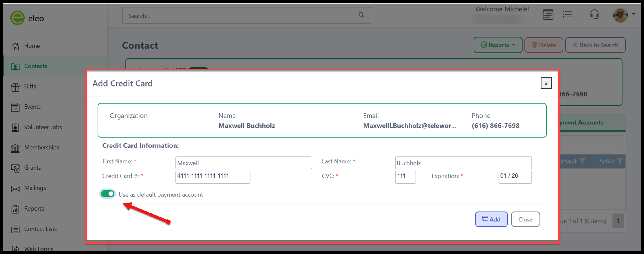Open the Gifts section icon
Image resolution: width=644 pixels, height=254 pixels.
15,87
